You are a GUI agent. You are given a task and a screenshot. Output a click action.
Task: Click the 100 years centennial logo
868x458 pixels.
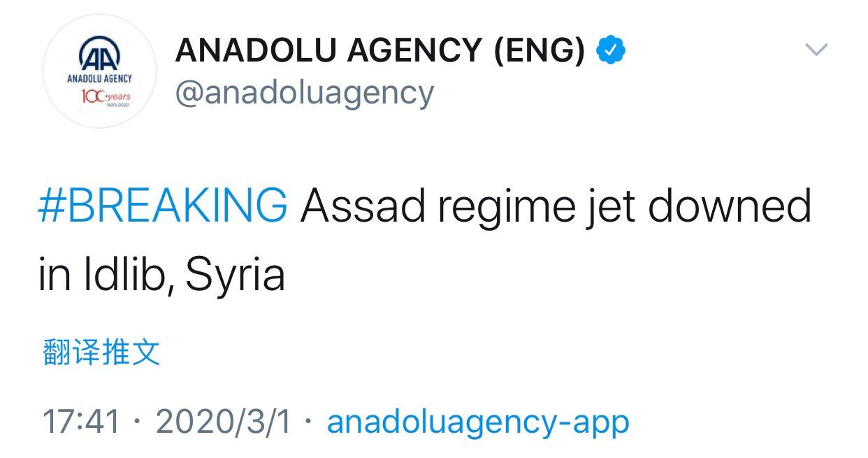[103, 96]
